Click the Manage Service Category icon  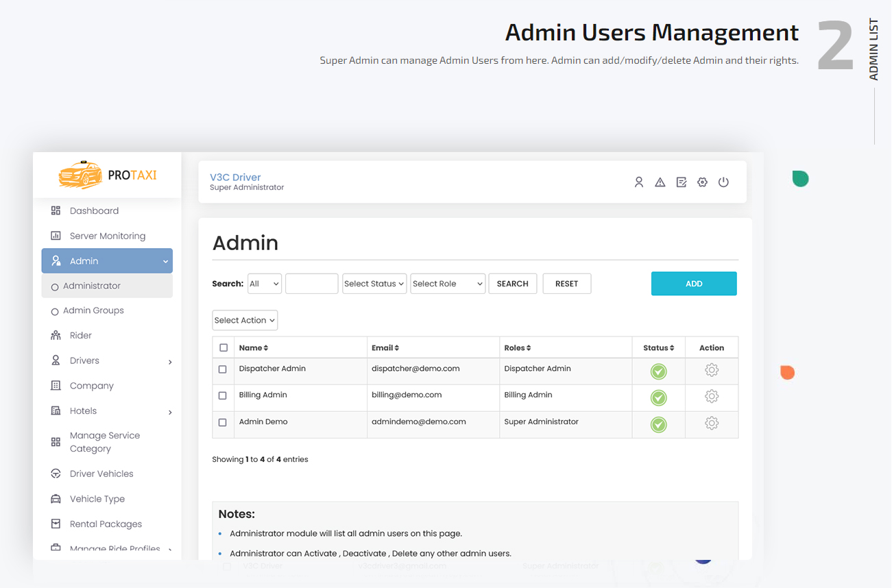pos(56,442)
